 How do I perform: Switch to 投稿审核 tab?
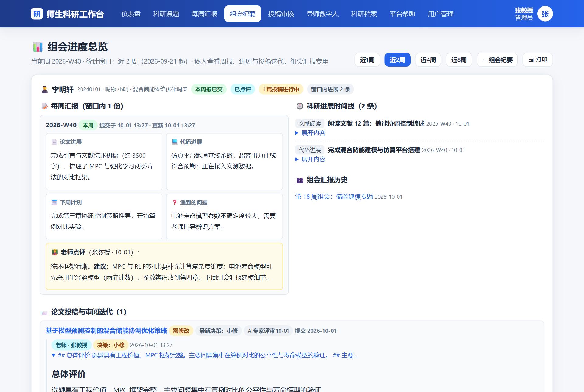click(x=281, y=14)
